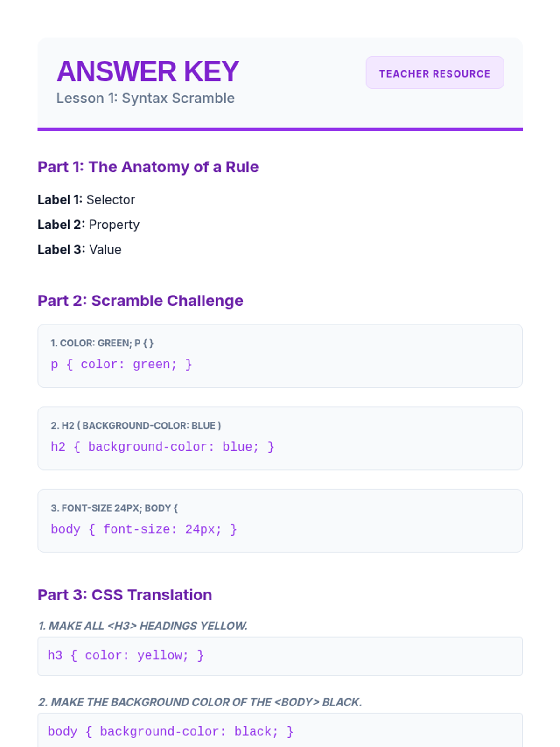Select the Label 2: Property line
The width and height of the screenshot is (560, 747).
pyautogui.click(x=89, y=225)
